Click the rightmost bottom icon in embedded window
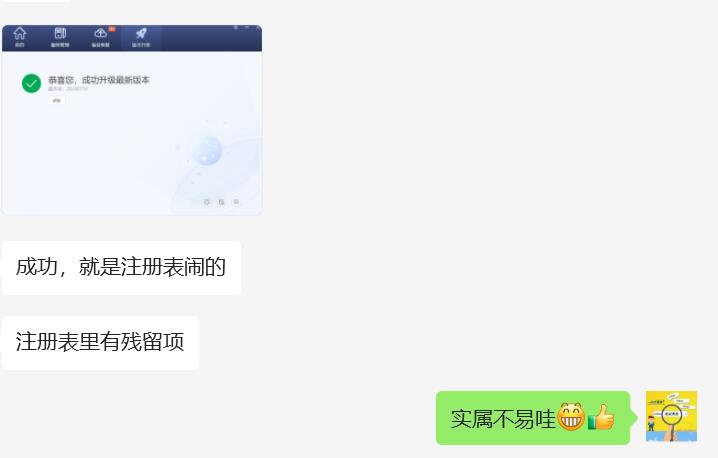 coord(236,202)
